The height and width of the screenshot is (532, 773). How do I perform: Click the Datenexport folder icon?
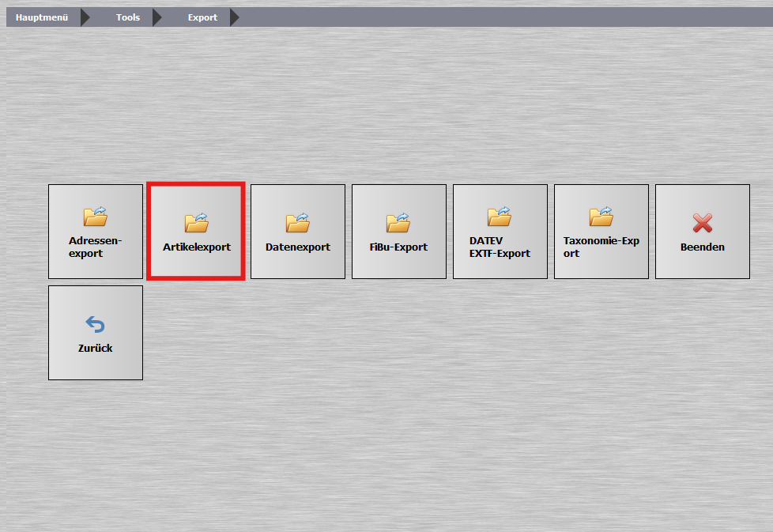tap(298, 223)
